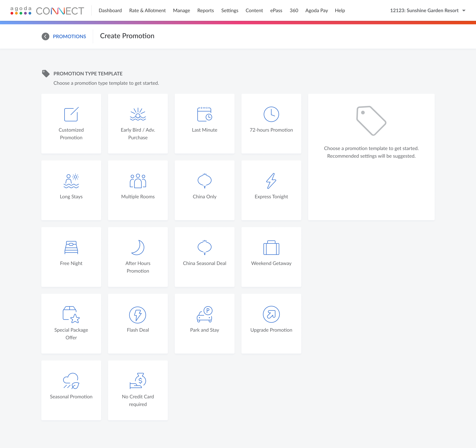This screenshot has width=476, height=448.
Task: Select the After Hours moon icon
Action: pos(138,247)
